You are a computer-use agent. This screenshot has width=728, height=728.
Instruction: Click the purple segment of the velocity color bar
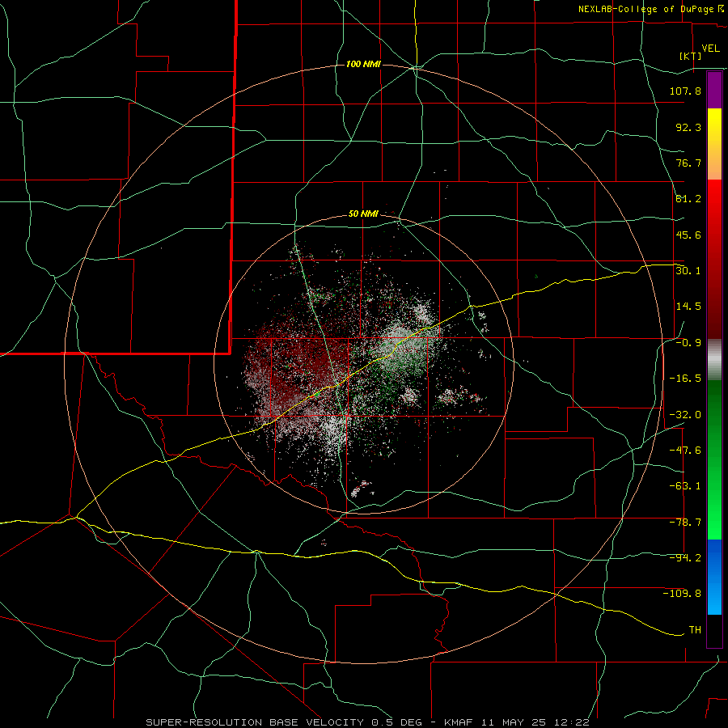714,90
